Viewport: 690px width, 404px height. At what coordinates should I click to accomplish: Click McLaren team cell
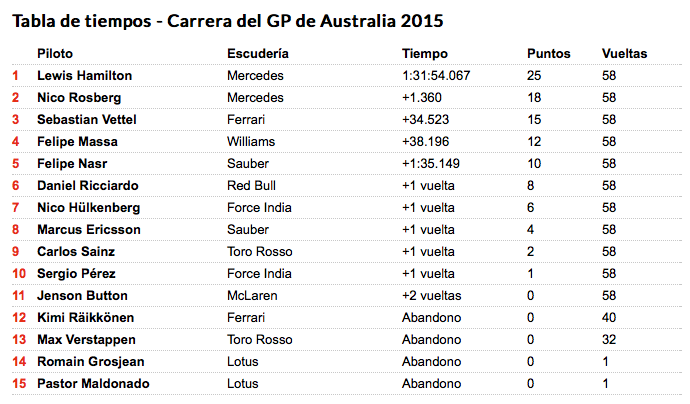tap(252, 296)
